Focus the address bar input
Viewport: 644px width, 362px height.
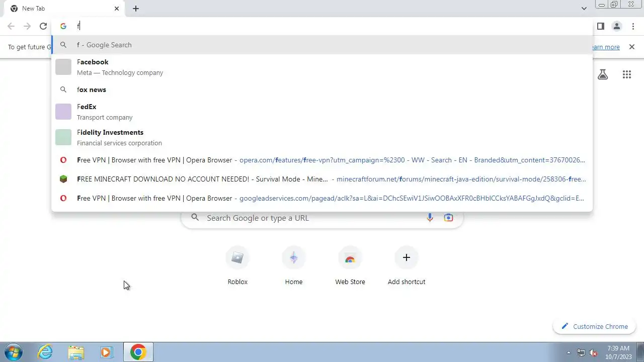[x=322, y=26]
